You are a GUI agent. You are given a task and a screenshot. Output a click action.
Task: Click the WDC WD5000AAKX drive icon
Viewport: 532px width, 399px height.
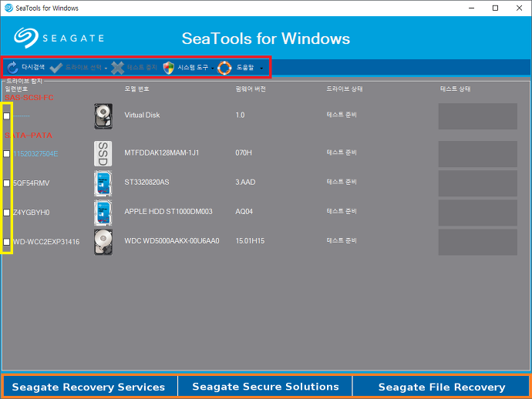[x=103, y=242]
